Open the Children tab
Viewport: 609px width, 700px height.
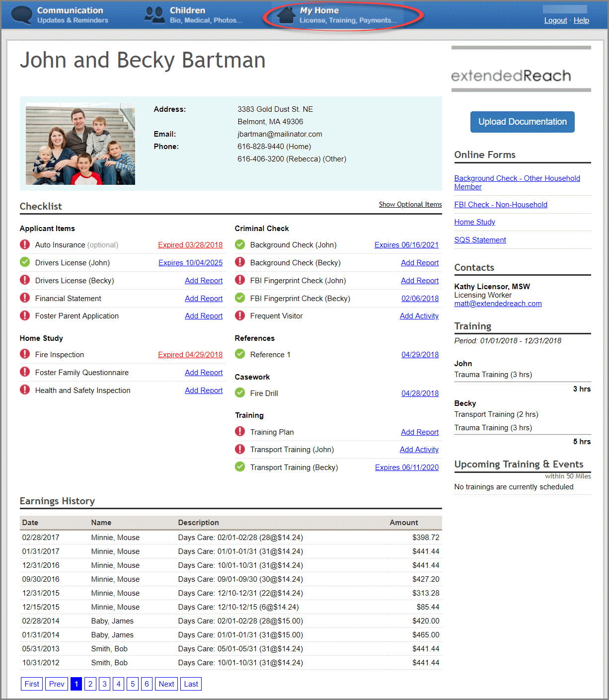(193, 15)
